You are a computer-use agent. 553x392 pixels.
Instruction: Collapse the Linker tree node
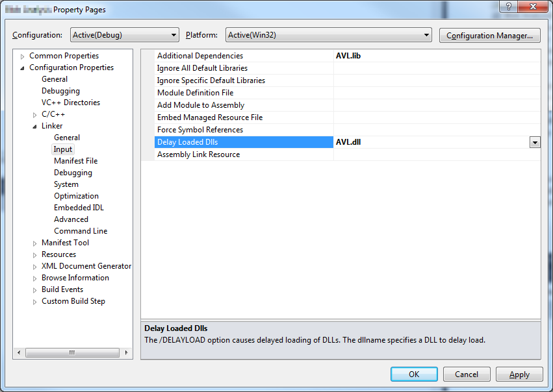[x=35, y=127]
